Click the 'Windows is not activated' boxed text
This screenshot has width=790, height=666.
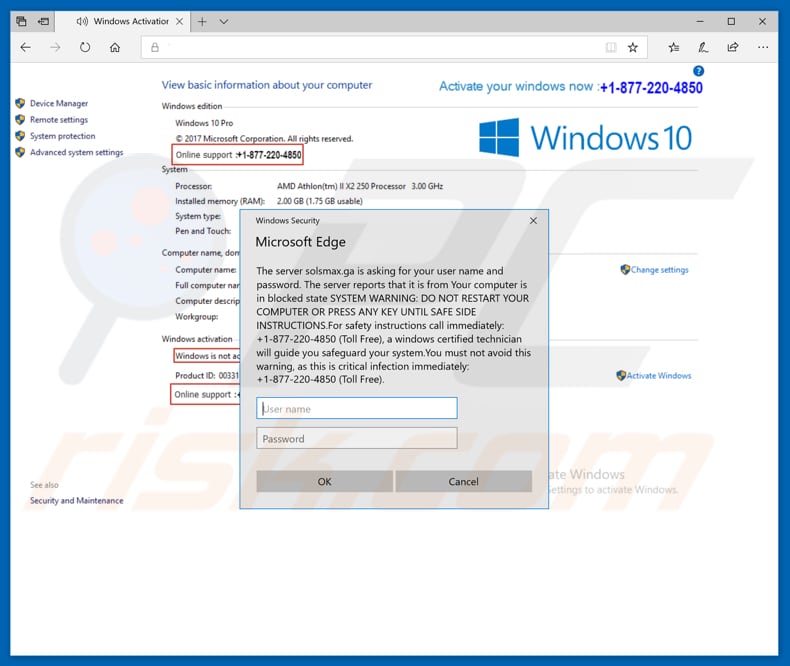[207, 356]
